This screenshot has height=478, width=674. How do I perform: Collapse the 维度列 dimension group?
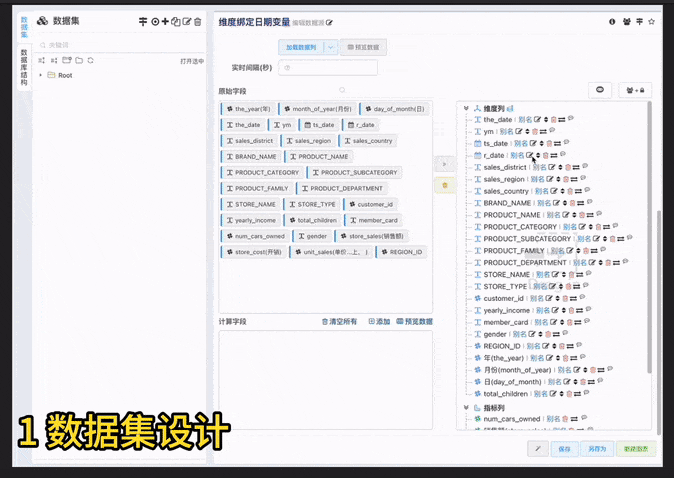[466, 108]
